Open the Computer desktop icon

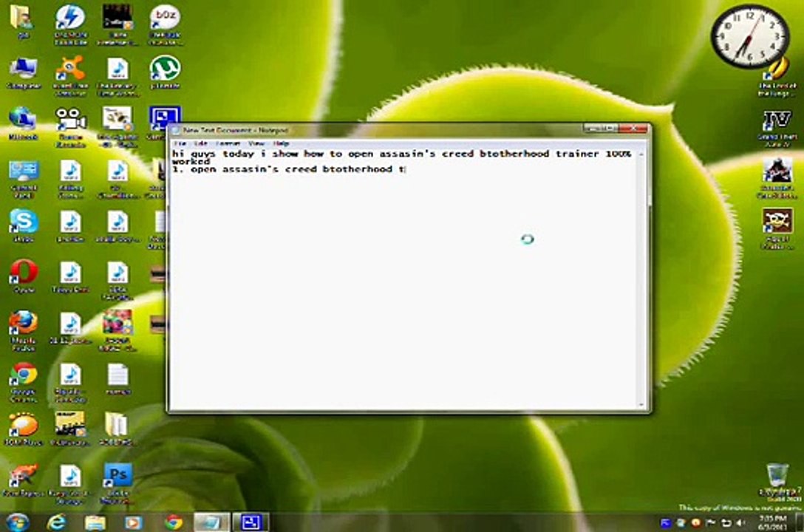coord(23,72)
